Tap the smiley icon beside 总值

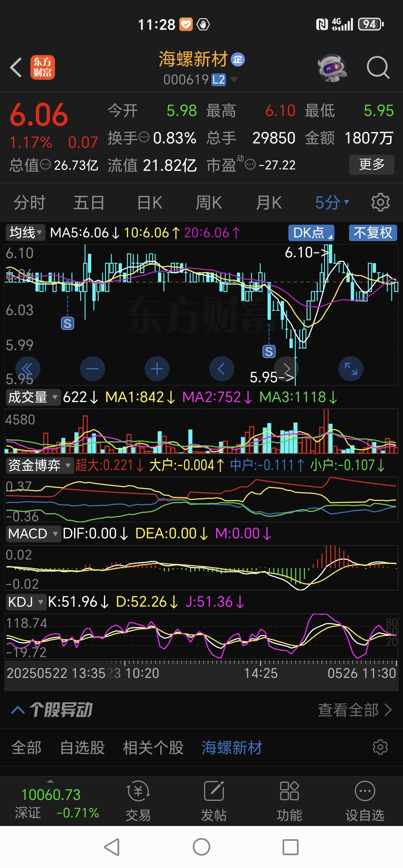point(45,165)
